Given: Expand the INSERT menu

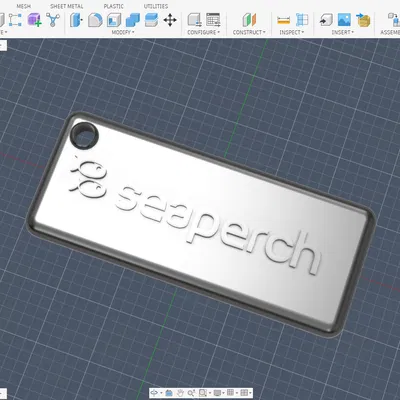Looking at the screenshot, I should (x=343, y=32).
